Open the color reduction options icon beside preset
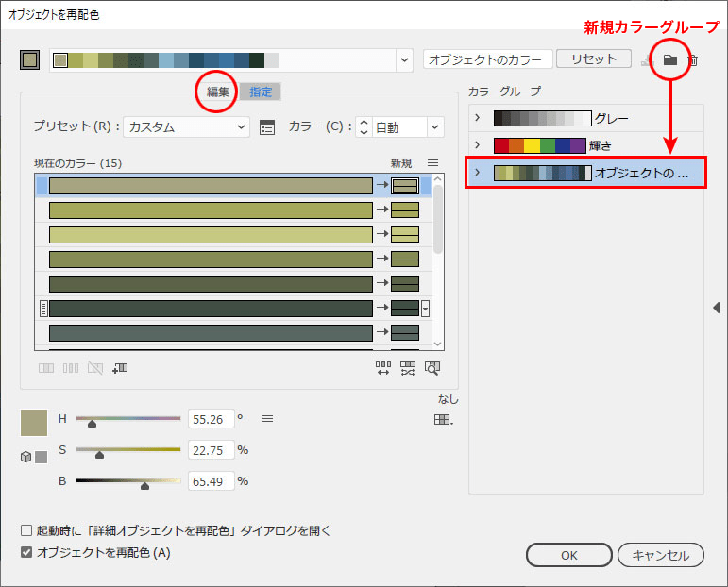Viewport: 728px width, 587px height. tap(266, 126)
